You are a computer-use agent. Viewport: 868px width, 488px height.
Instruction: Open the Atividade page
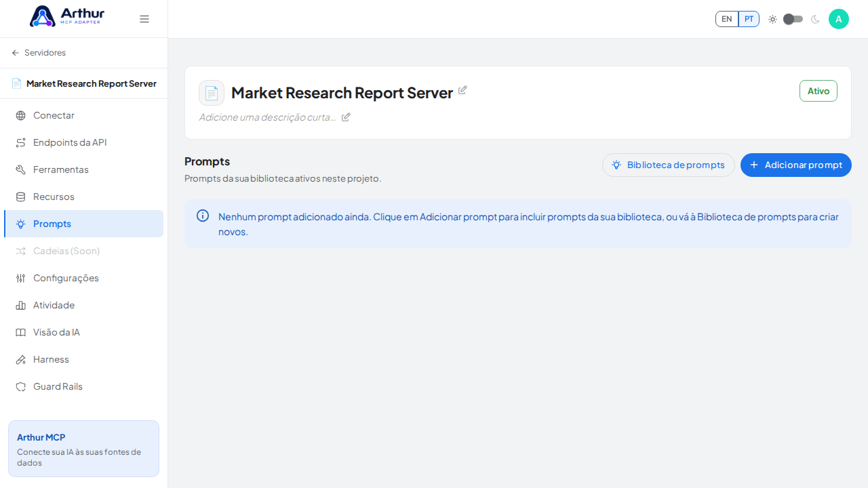(x=83, y=305)
